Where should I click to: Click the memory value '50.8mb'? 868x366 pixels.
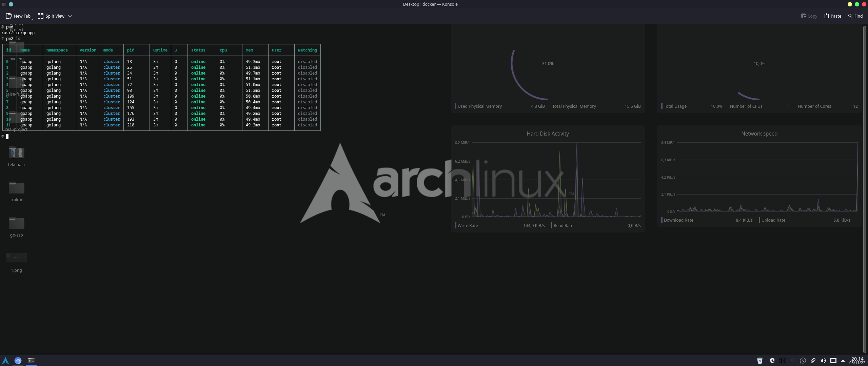(x=253, y=96)
